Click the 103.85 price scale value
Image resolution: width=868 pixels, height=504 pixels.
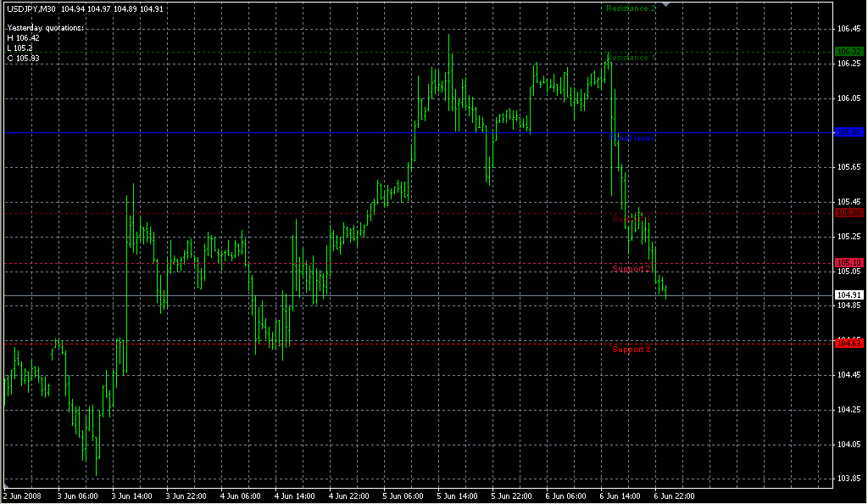(848, 479)
